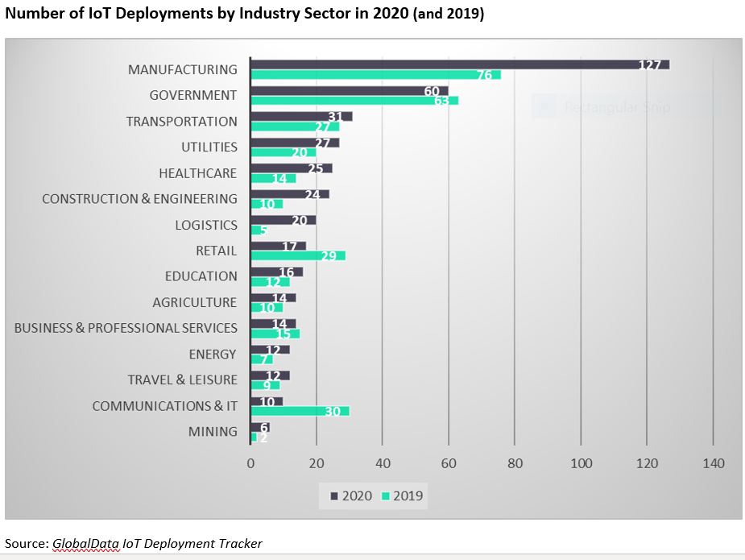Select the Government 2019 bar labeled 63
745x560 pixels.
(x=354, y=101)
